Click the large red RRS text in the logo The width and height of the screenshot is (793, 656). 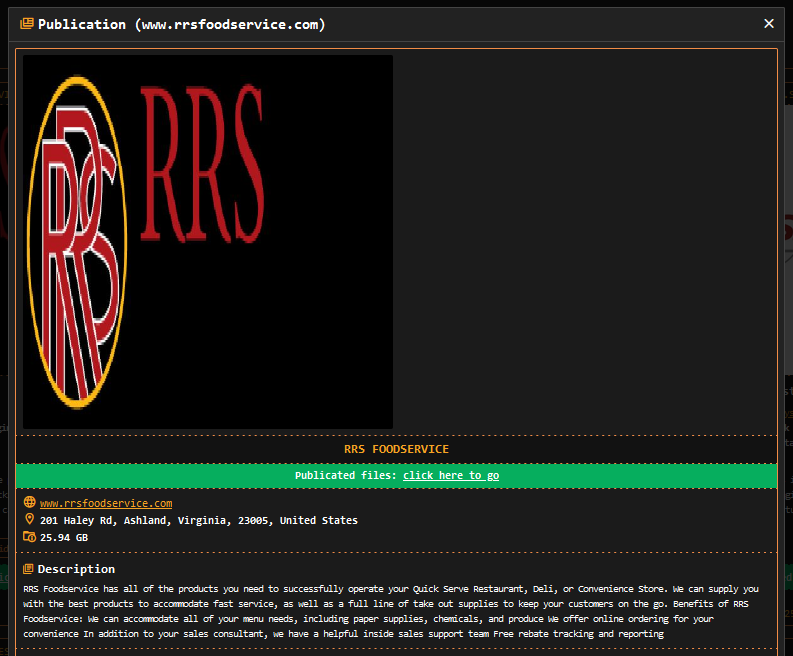[202, 165]
